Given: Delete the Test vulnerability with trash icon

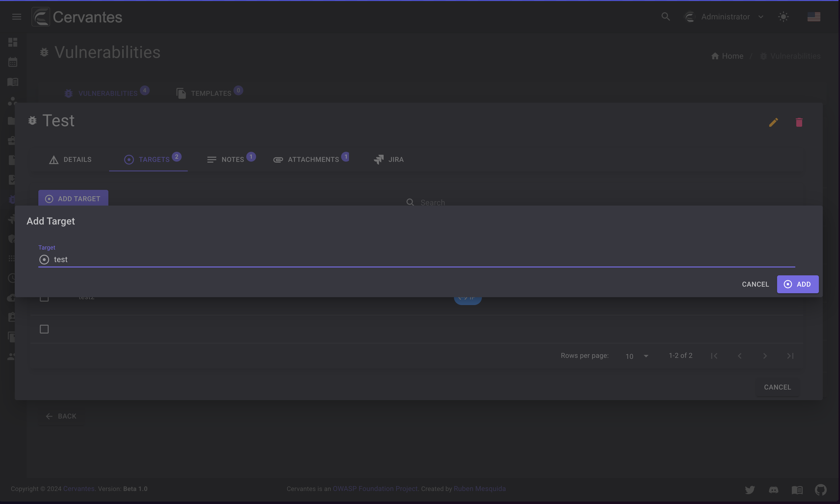Looking at the screenshot, I should (799, 122).
